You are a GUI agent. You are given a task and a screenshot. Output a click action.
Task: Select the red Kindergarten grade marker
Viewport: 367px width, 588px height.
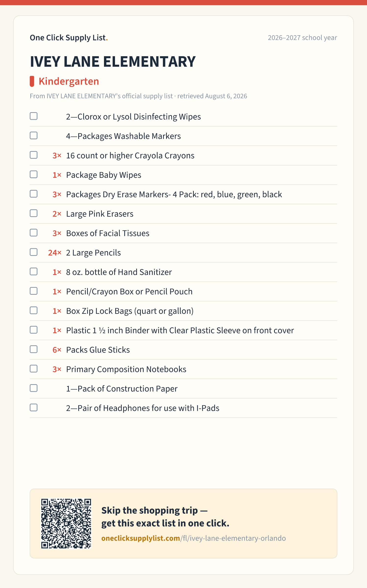[x=32, y=81]
